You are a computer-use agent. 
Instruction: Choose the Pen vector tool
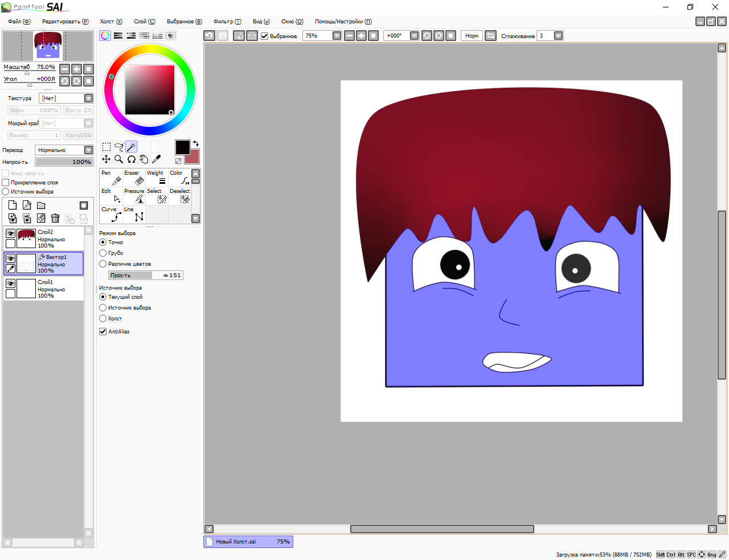point(111,178)
